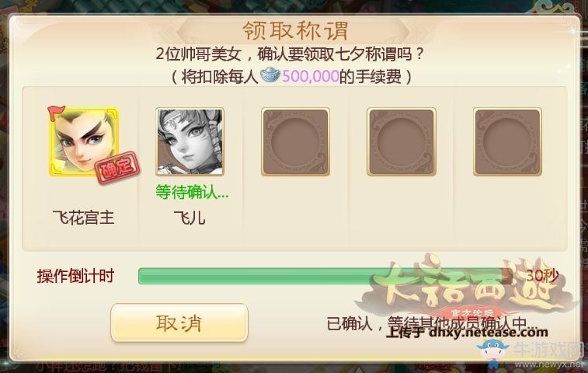Click the 30秒 countdown timer label
Screen dimensions: 588x373
pyautogui.click(x=542, y=276)
